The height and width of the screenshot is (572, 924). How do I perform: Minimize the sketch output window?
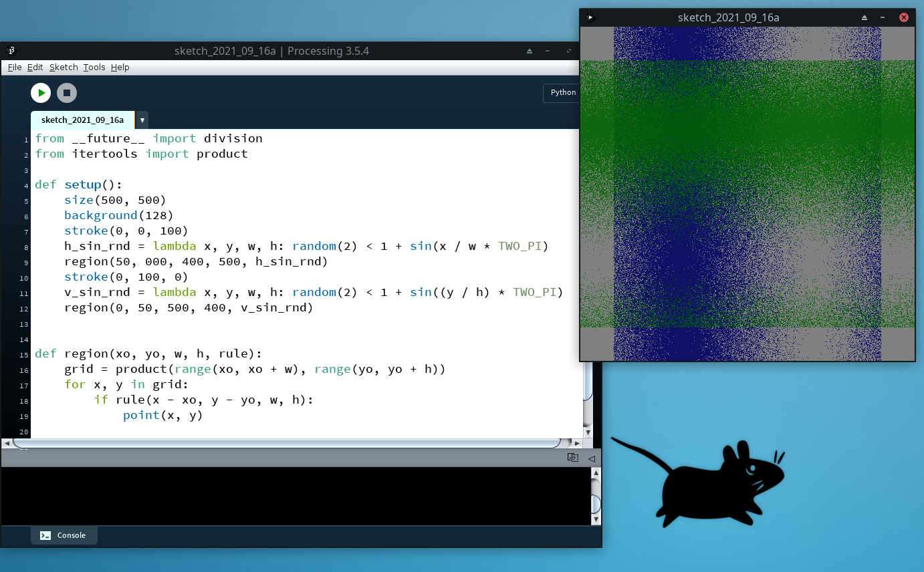[x=883, y=17]
